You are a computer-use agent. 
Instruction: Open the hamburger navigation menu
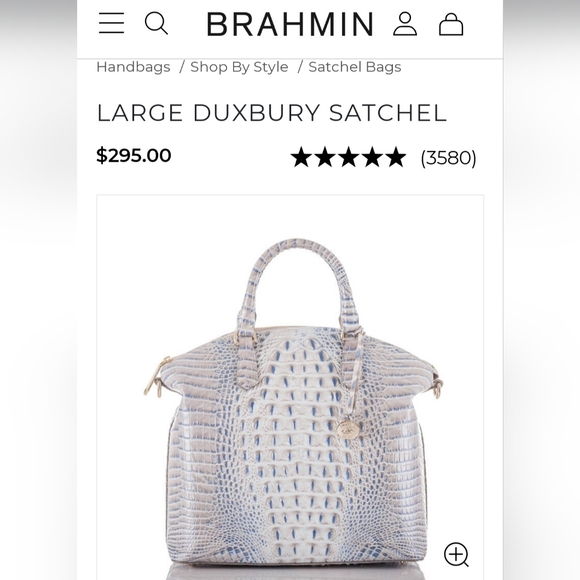(x=111, y=23)
